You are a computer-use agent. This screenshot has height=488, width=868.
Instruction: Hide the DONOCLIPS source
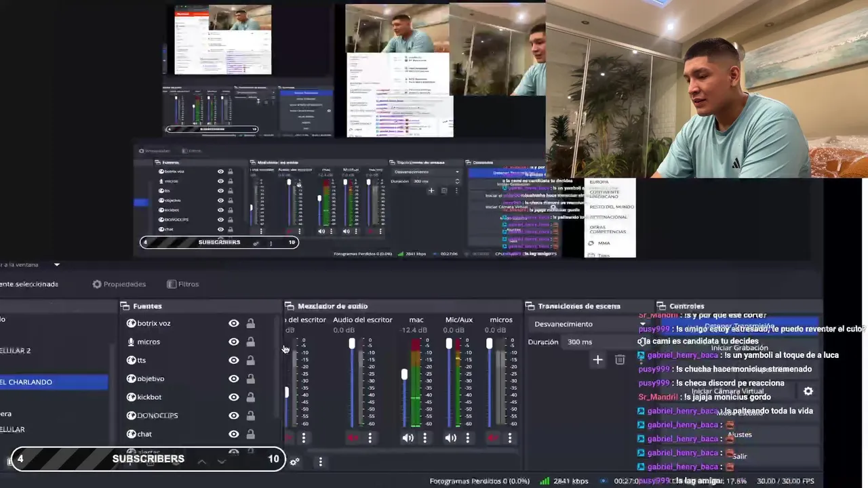tap(234, 415)
